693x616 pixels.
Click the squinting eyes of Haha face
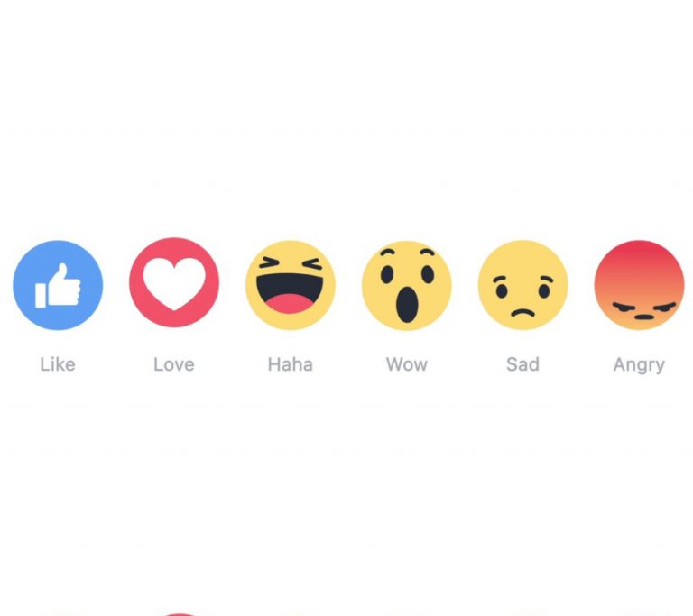[290, 263]
